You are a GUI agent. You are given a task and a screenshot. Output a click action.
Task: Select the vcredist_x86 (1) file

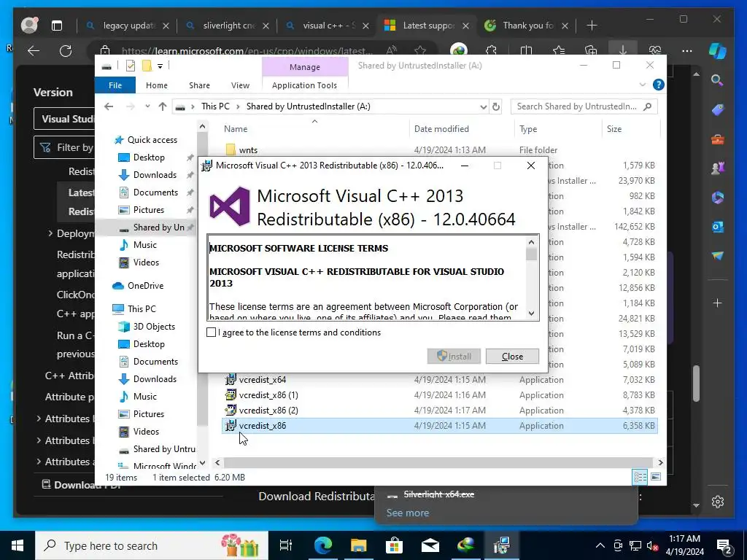pos(268,395)
